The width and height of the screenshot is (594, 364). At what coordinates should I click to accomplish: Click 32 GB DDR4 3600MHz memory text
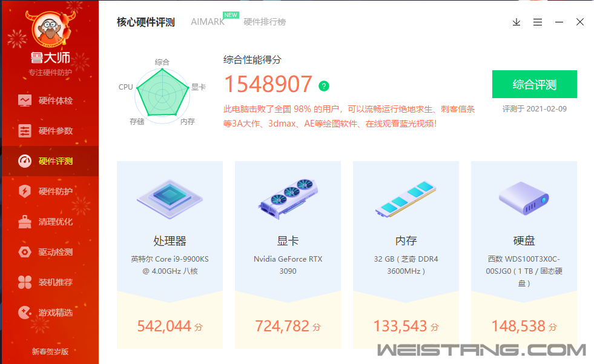(x=406, y=265)
